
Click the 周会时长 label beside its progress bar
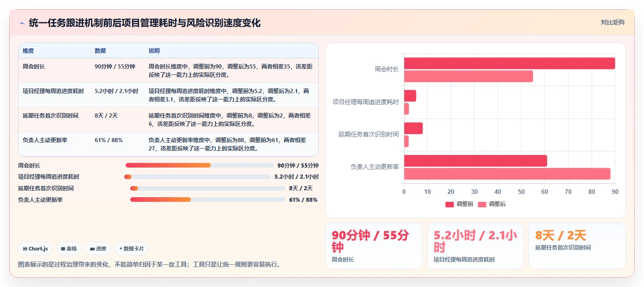pyautogui.click(x=29, y=165)
